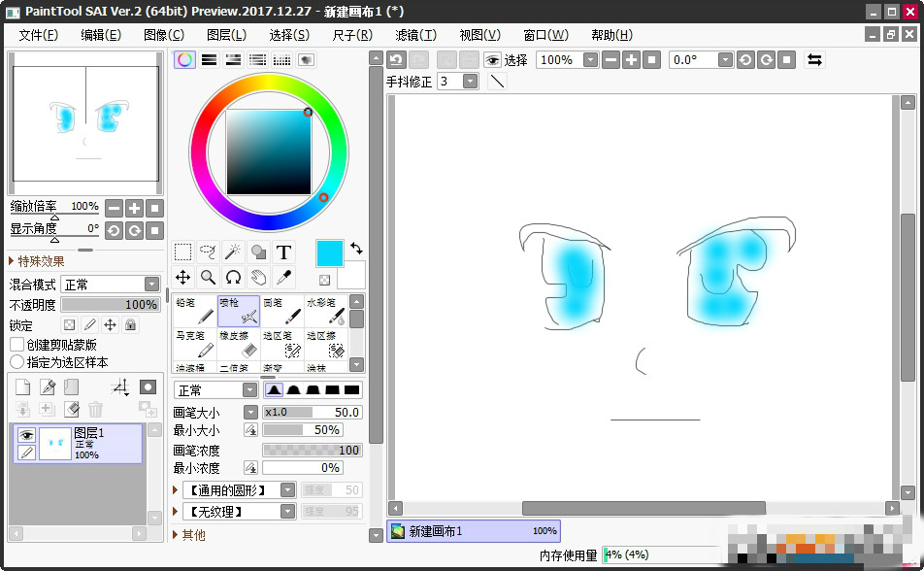Choose the 选区擦 selection eraser

point(326,344)
